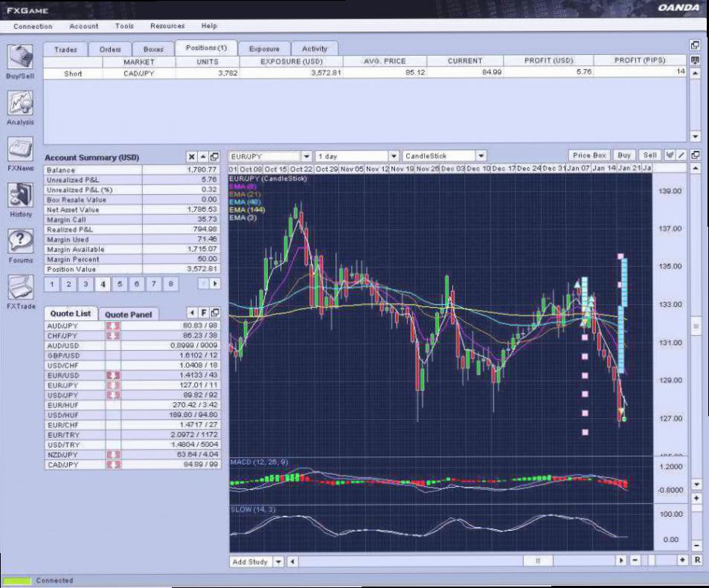
Task: Click the left arrow in Quote List header
Action: [192, 313]
